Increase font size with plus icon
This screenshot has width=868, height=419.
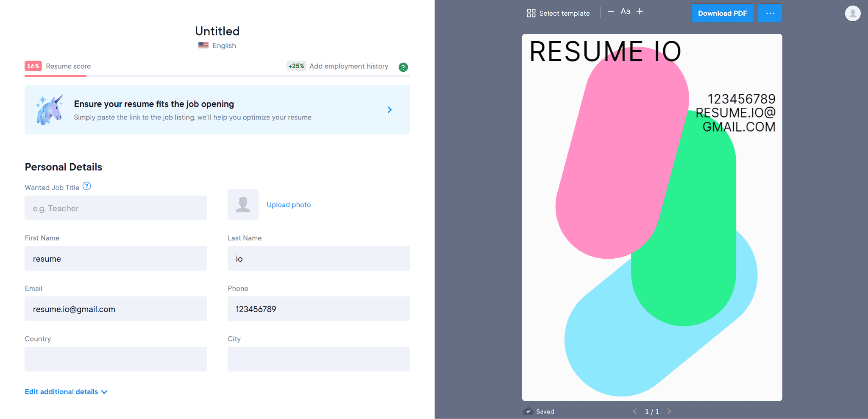(640, 11)
